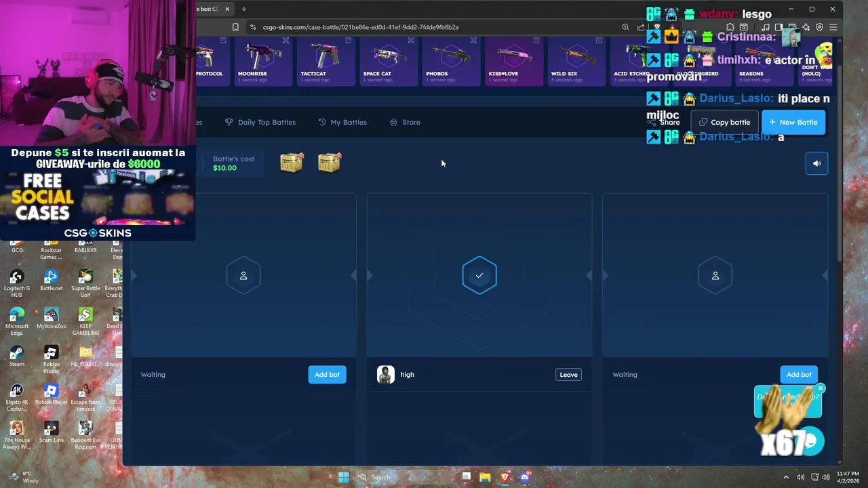Image resolution: width=868 pixels, height=488 pixels.
Task: Open Roblox Player desktop shortcut
Action: (51, 394)
